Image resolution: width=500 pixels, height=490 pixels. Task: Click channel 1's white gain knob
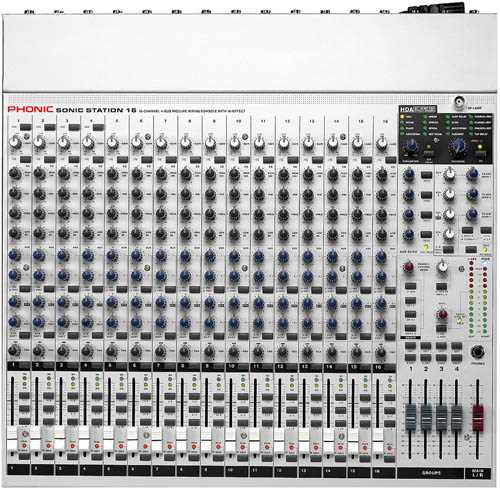(x=15, y=143)
